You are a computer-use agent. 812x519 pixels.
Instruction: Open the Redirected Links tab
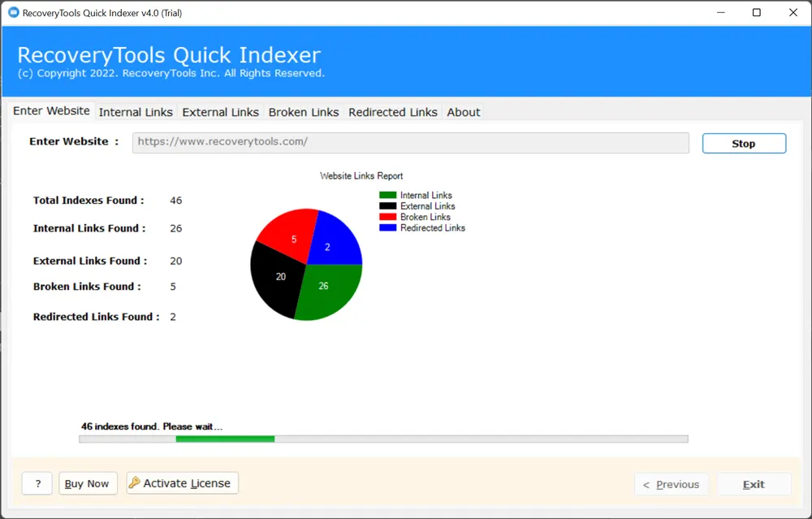(392, 112)
